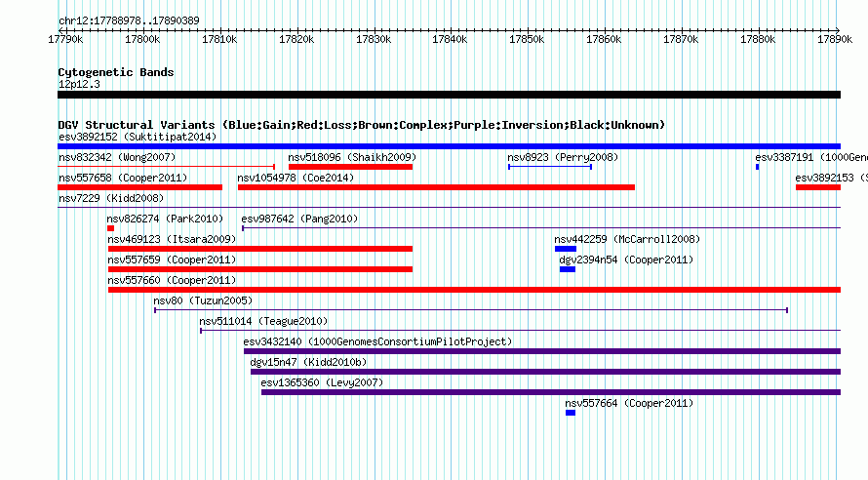Select nsv1054978 (Coe2014) label
The image size is (868, 480).
pos(296,178)
